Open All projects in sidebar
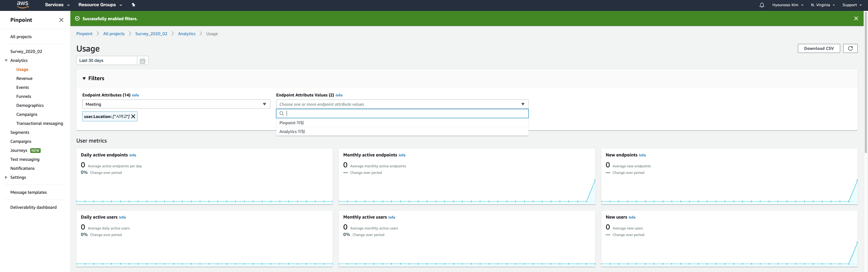 (x=21, y=37)
